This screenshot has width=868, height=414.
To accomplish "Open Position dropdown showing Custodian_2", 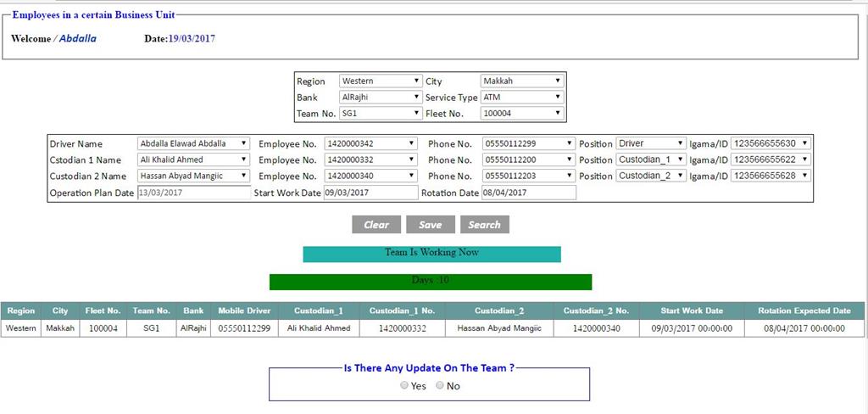I will (x=651, y=176).
